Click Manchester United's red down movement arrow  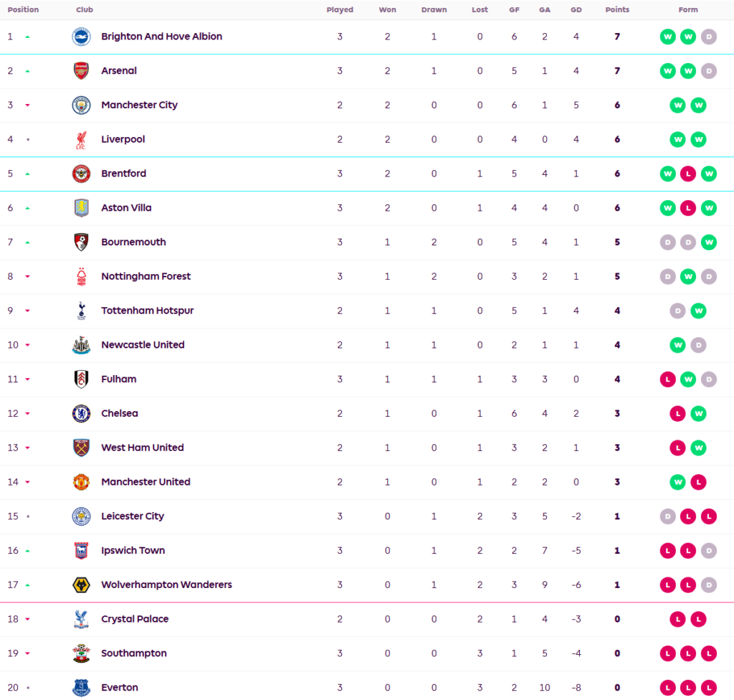coord(28,482)
